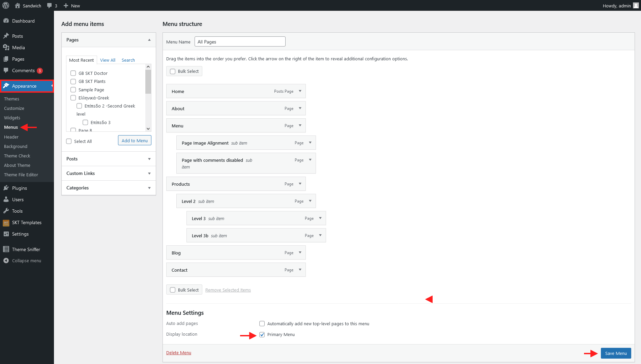Expand the Level 2 sub item arrow
641x364 pixels.
click(310, 201)
